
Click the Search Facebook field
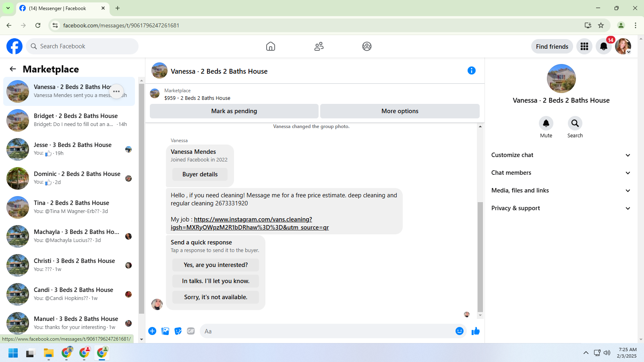tap(82, 46)
